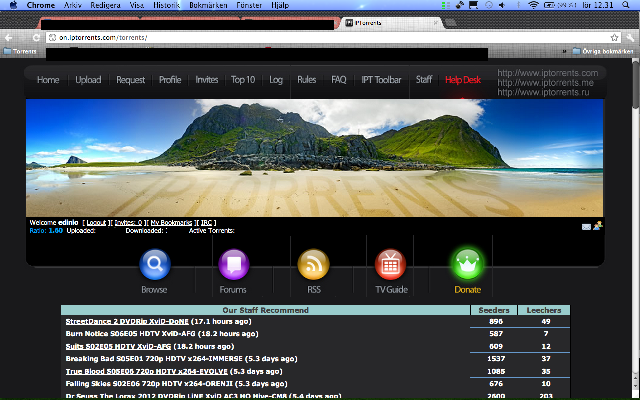
Task: Open the IPT Toolbar page
Action: (381, 80)
